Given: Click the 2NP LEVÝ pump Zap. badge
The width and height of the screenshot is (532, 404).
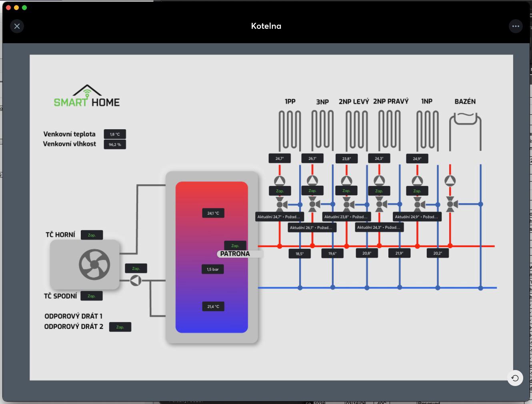Looking at the screenshot, I should coord(346,191).
